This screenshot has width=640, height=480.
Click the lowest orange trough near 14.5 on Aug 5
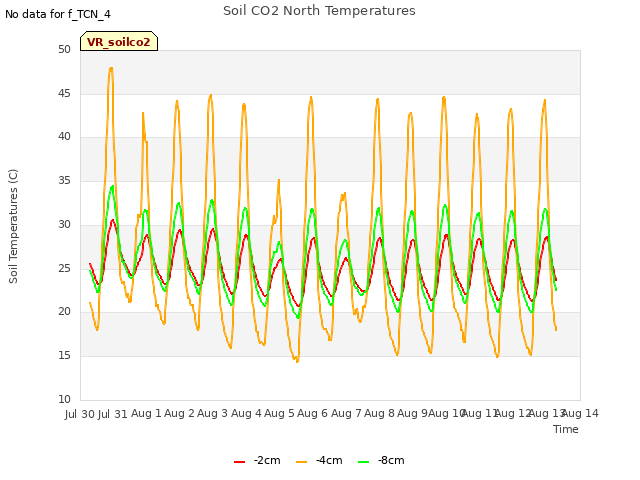(x=297, y=360)
